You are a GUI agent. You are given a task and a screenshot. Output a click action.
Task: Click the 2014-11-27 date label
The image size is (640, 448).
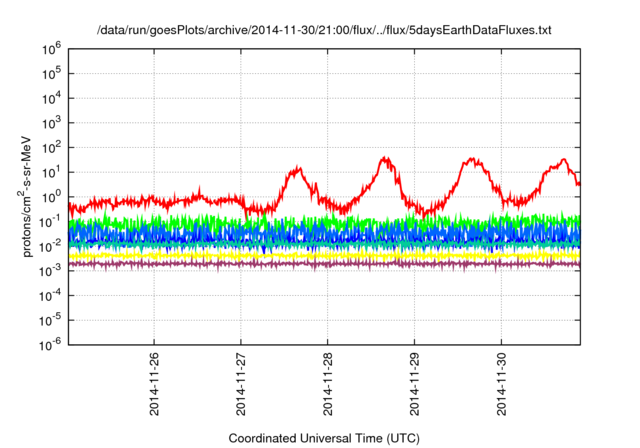[x=241, y=384]
